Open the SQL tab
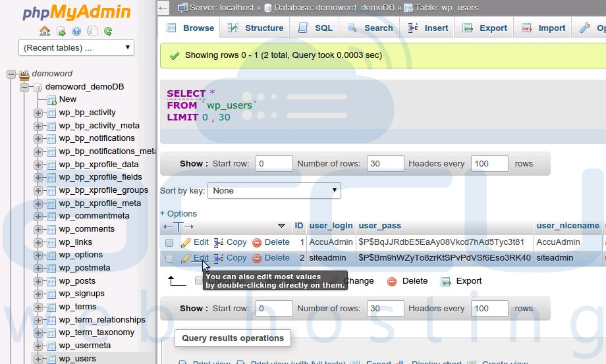 pyautogui.click(x=315, y=28)
